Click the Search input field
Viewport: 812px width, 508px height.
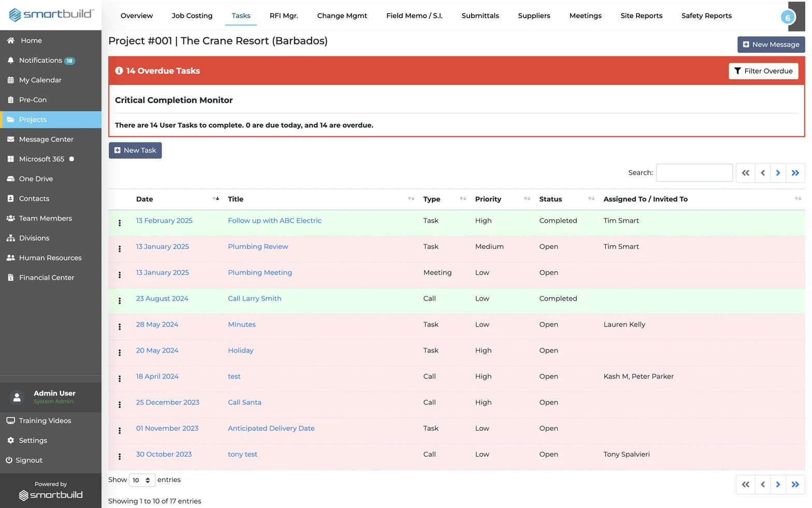(x=694, y=173)
